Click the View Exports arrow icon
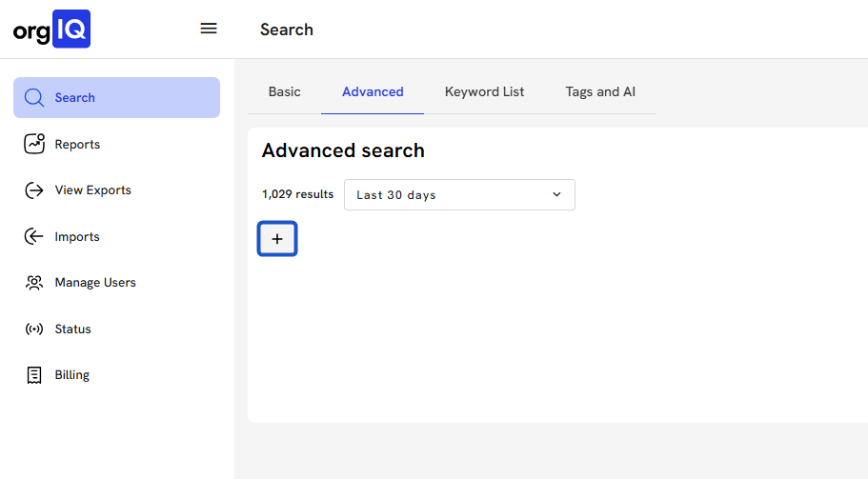This screenshot has height=479, width=868. tap(34, 190)
